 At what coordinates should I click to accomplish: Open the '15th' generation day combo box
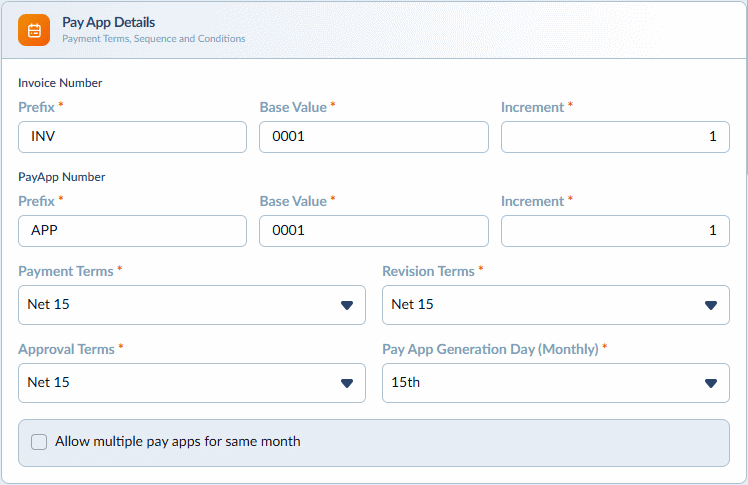[556, 383]
